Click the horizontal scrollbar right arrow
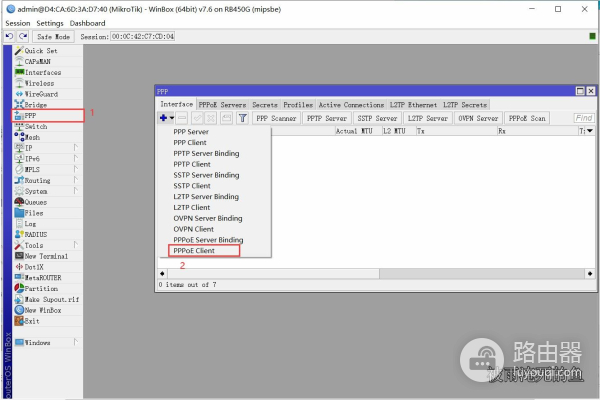Viewport: 600px width, 400px height. (x=590, y=273)
